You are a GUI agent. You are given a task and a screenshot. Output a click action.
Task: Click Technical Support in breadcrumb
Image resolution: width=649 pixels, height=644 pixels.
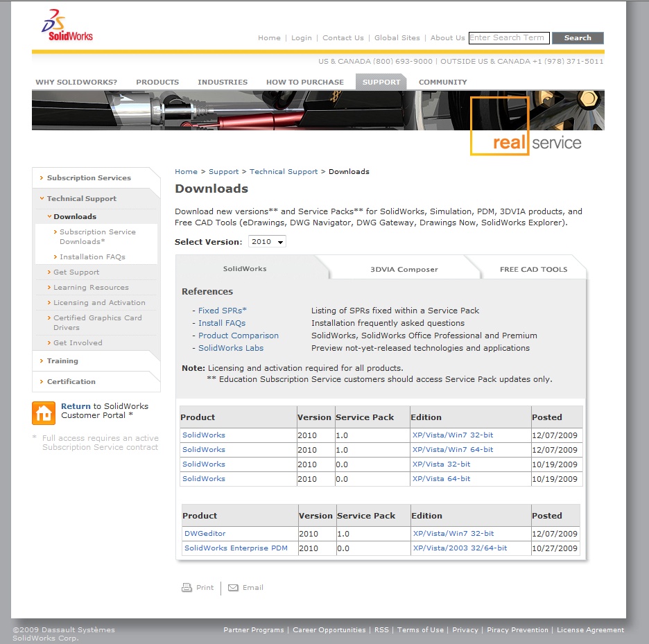(284, 171)
